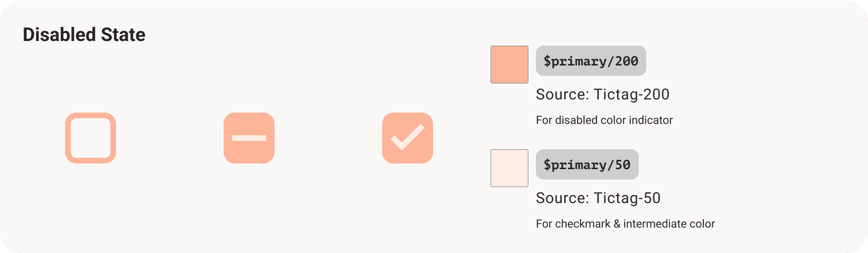Click the $primary/50 token tag
Image resolution: width=868 pixels, height=253 pixels.
587,164
